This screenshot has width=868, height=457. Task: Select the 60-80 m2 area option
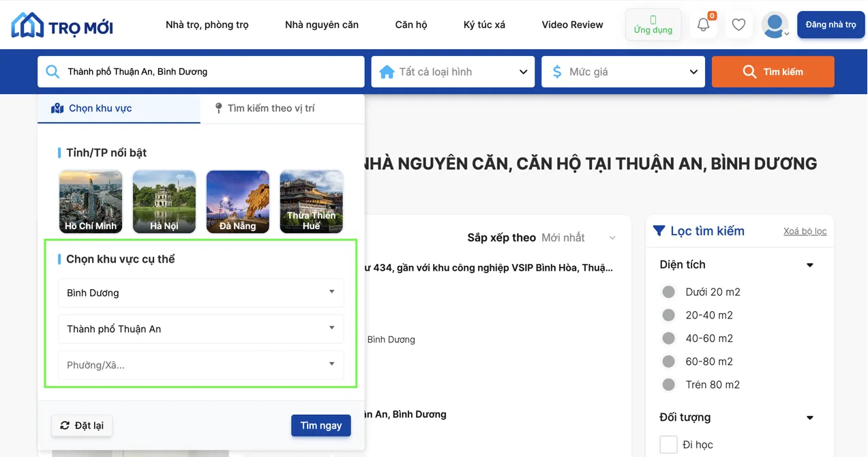point(669,362)
